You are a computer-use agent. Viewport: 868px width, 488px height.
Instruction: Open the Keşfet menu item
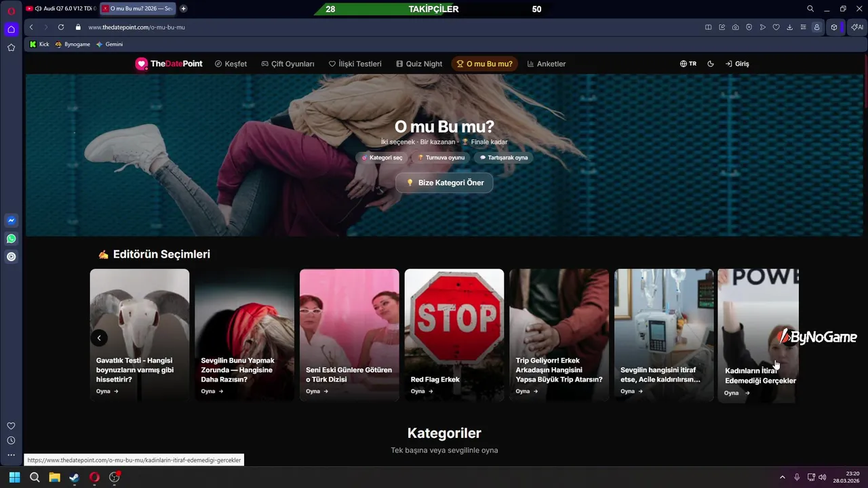tap(231, 64)
